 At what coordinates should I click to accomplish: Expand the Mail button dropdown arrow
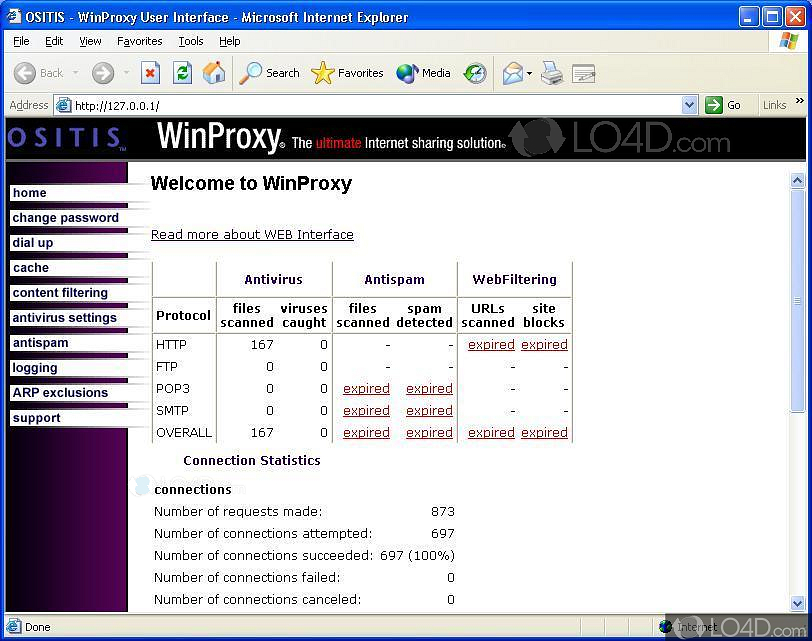[x=529, y=74]
